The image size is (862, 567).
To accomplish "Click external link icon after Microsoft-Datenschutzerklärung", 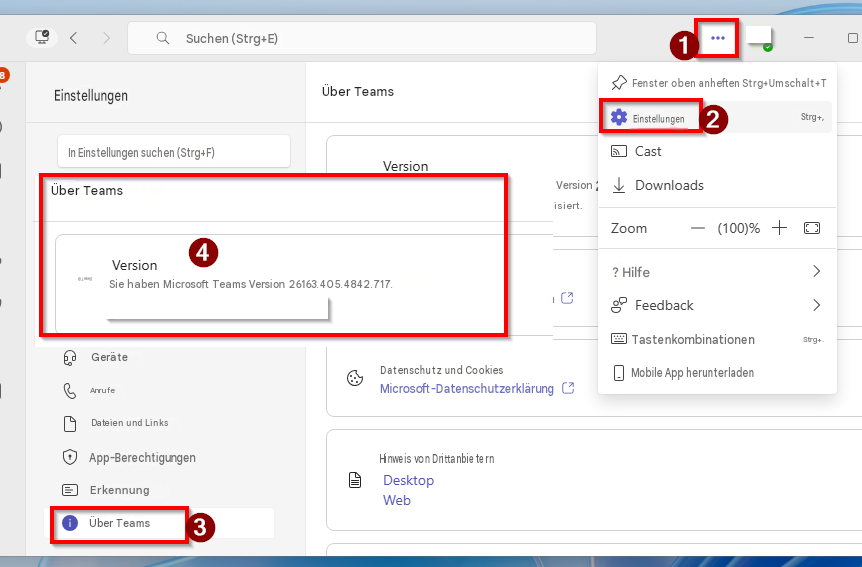I will click(x=568, y=388).
